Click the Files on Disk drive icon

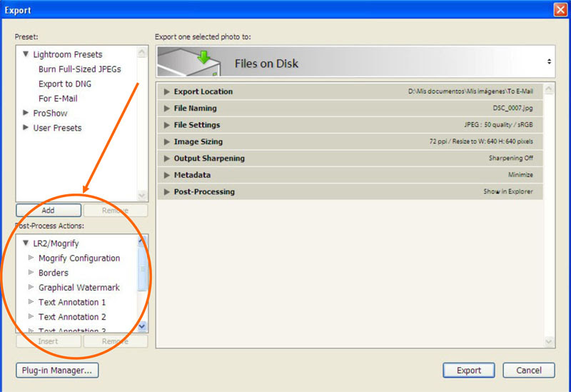coord(189,63)
